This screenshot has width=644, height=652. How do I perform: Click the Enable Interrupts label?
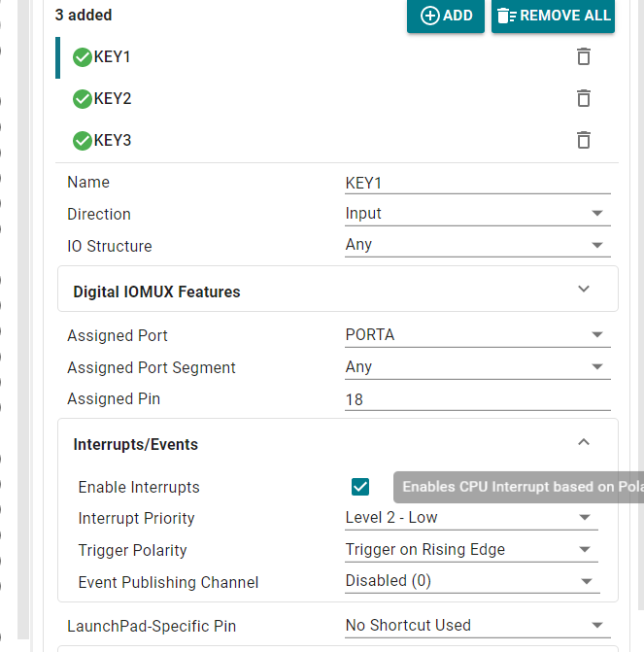point(139,488)
